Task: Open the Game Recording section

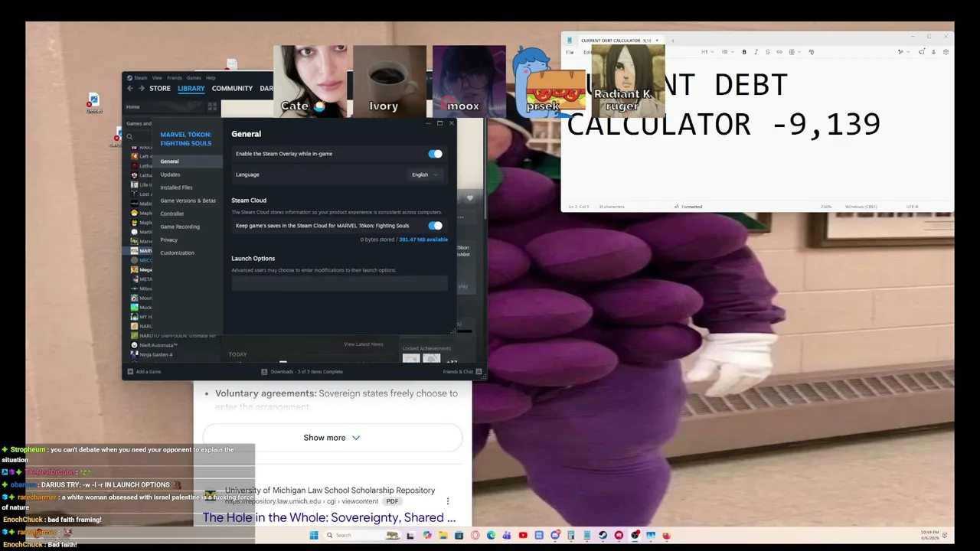Action: [179, 227]
